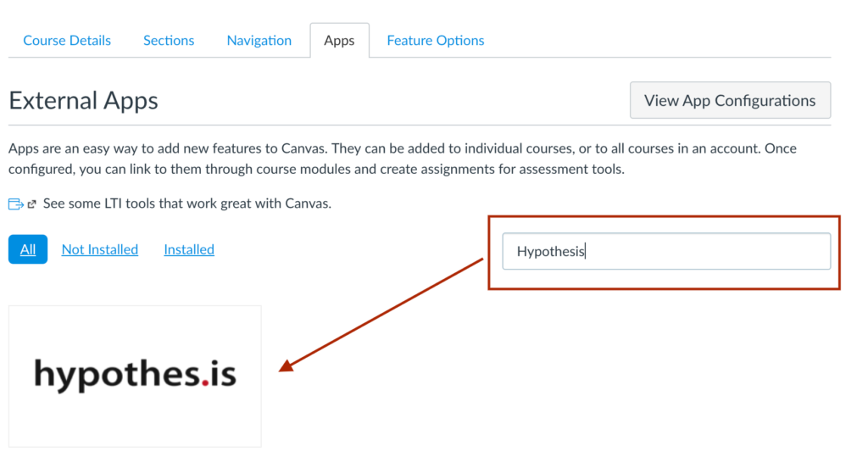Switch to the Course Details tab
The width and height of the screenshot is (868, 474).
(67, 41)
